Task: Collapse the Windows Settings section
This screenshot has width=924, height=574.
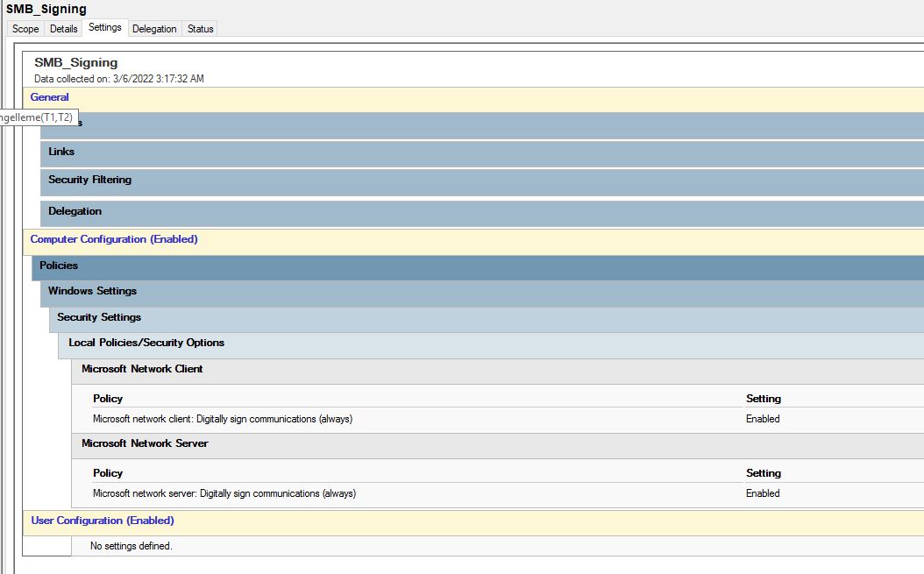Action: [92, 291]
